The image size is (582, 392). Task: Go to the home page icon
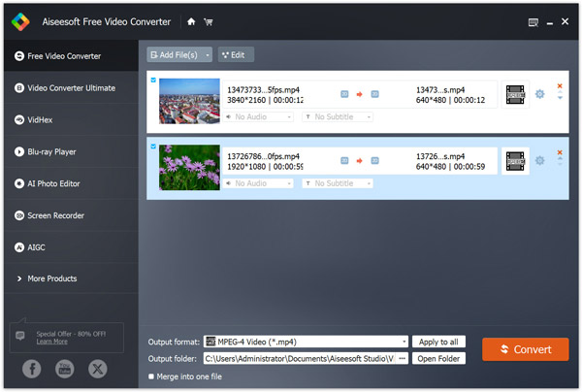(x=191, y=22)
